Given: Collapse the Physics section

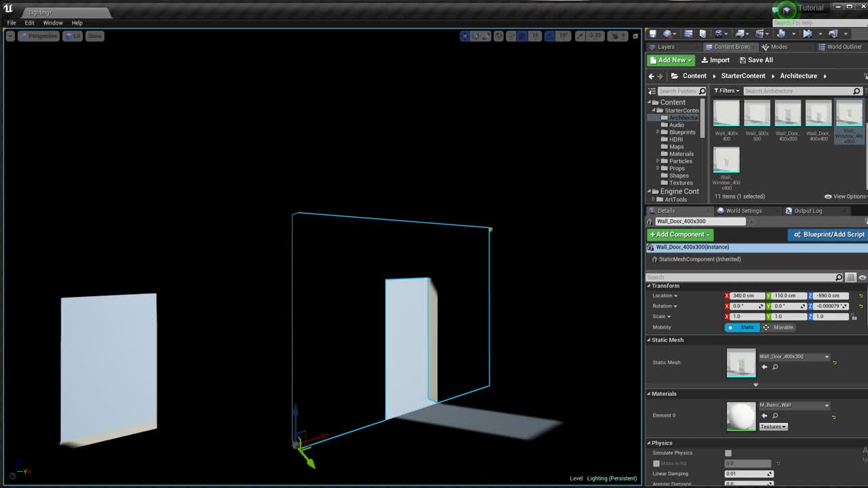Looking at the screenshot, I should pos(648,443).
